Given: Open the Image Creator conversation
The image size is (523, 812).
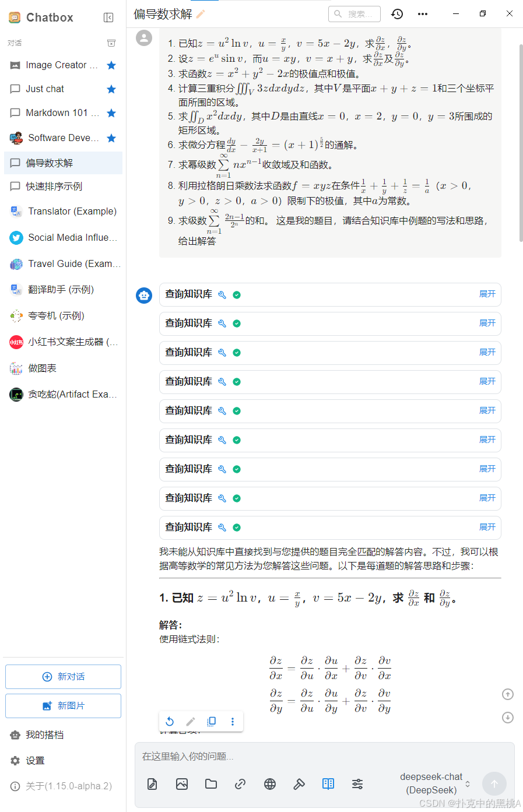Looking at the screenshot, I should point(63,65).
